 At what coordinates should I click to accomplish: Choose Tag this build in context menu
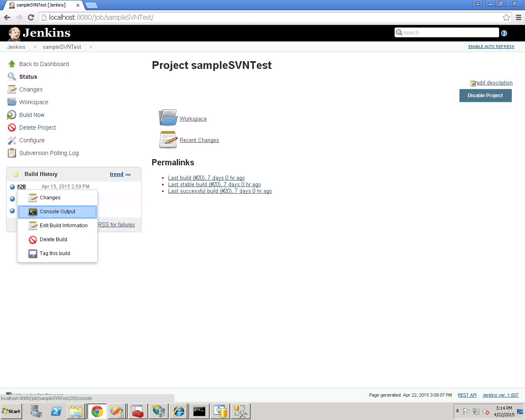tap(57, 253)
